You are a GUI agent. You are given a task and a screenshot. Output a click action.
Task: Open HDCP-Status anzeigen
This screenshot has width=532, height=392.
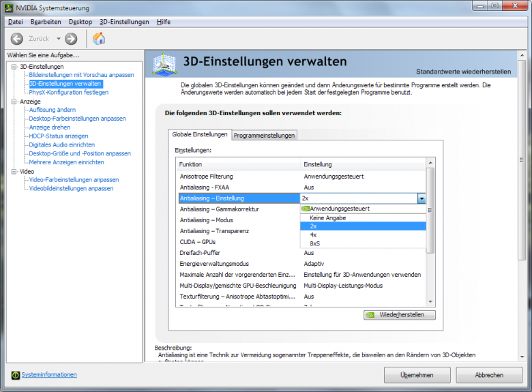pos(59,136)
